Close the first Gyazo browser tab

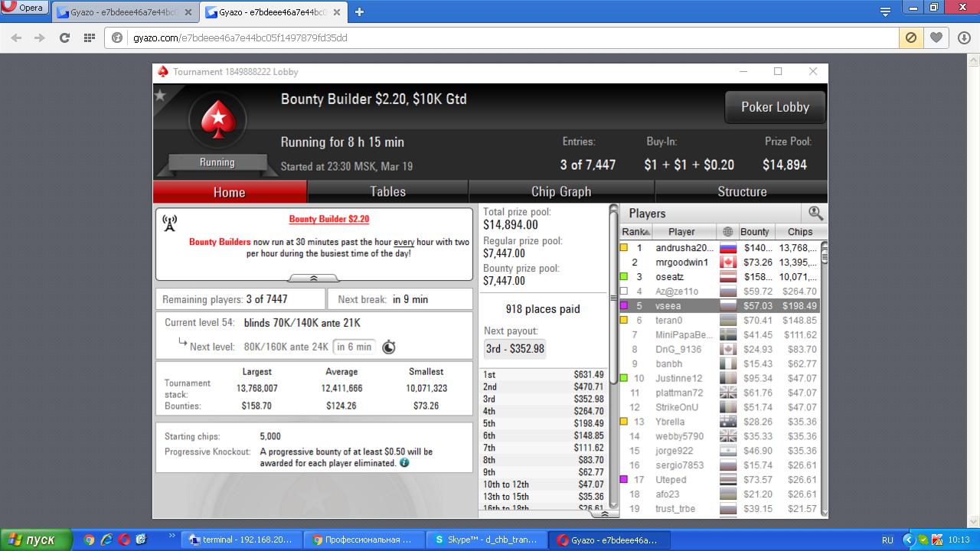tap(188, 12)
